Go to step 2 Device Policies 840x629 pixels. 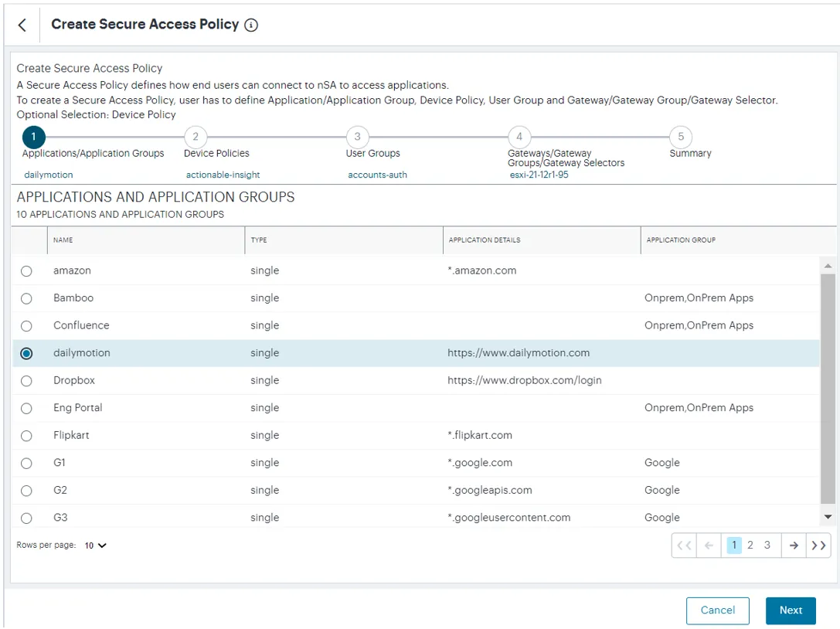pyautogui.click(x=196, y=137)
